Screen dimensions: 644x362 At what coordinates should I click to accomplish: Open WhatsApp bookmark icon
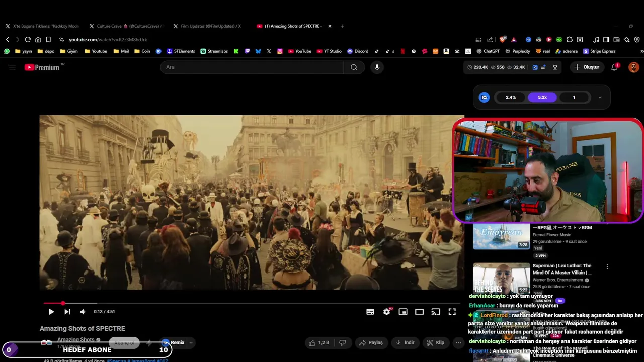coord(7,51)
